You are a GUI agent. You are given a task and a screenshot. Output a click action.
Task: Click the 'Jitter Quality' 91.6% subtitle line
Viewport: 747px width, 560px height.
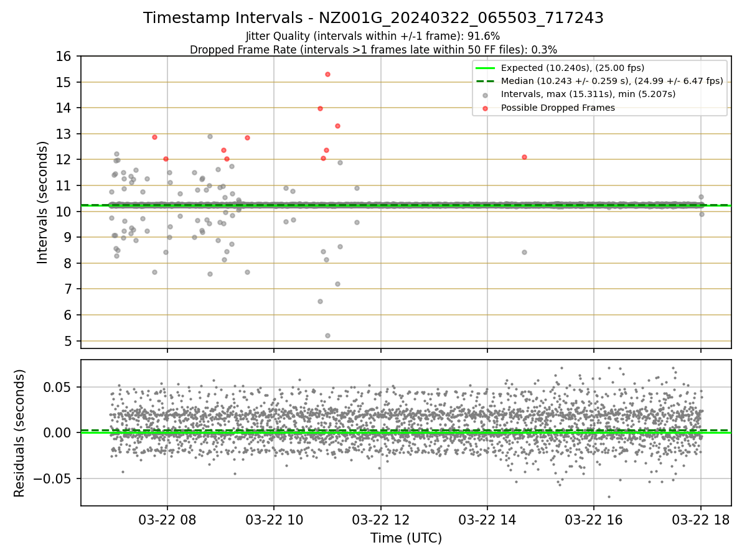pos(373,36)
